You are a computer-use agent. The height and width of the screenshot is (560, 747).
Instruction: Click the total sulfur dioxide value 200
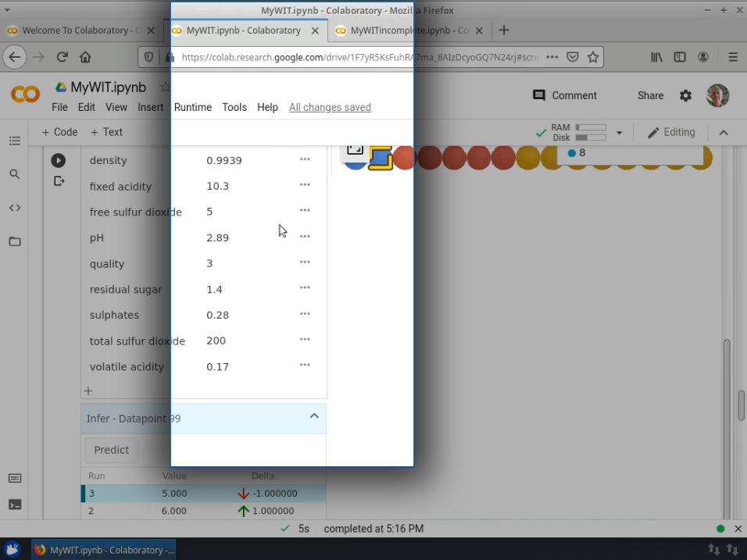coord(216,341)
